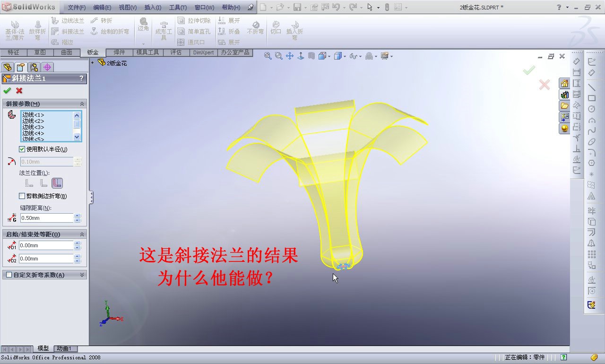The height and width of the screenshot is (364, 605).
Task: Open the ConfigurationManager tab icon
Action: pyautogui.click(x=34, y=67)
